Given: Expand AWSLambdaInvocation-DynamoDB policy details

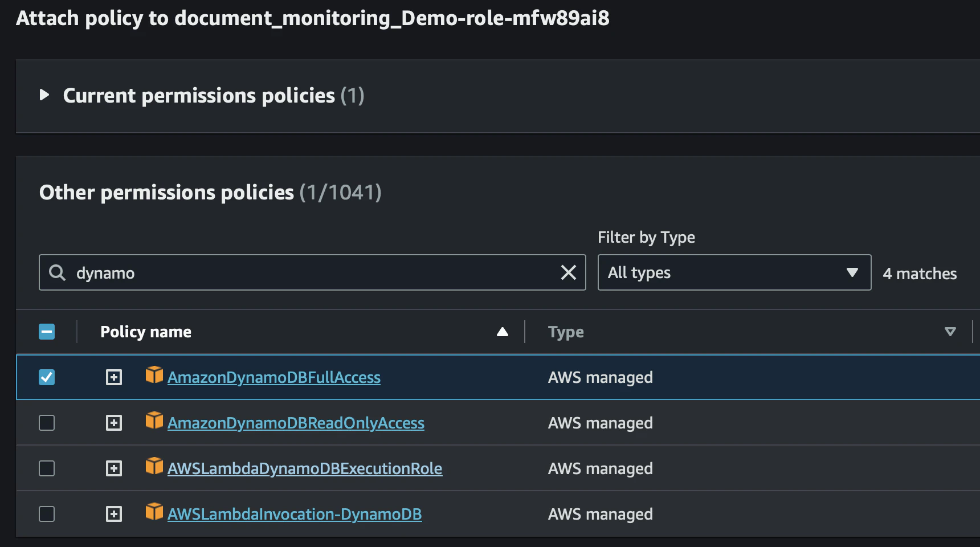Looking at the screenshot, I should [114, 514].
